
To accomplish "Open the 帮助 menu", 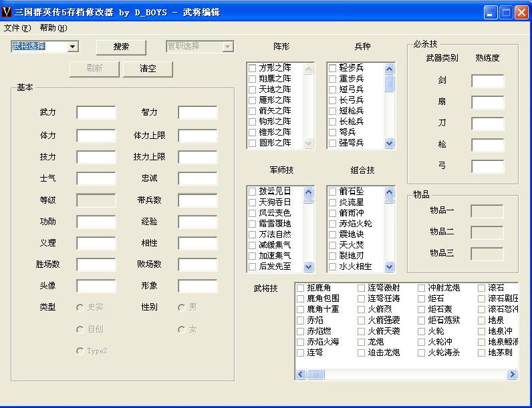I will coord(53,28).
